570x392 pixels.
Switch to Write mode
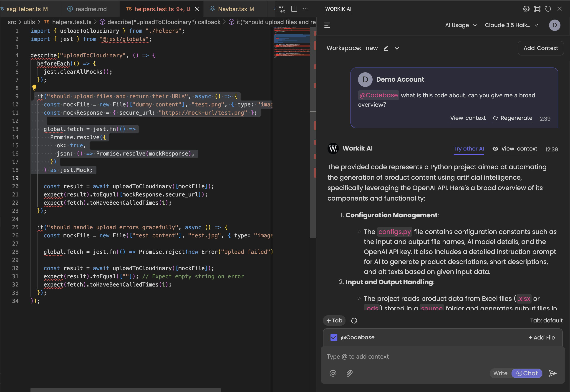tap(500, 373)
